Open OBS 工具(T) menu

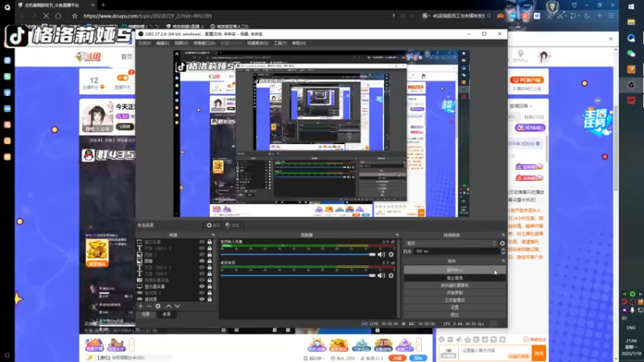[x=280, y=43]
